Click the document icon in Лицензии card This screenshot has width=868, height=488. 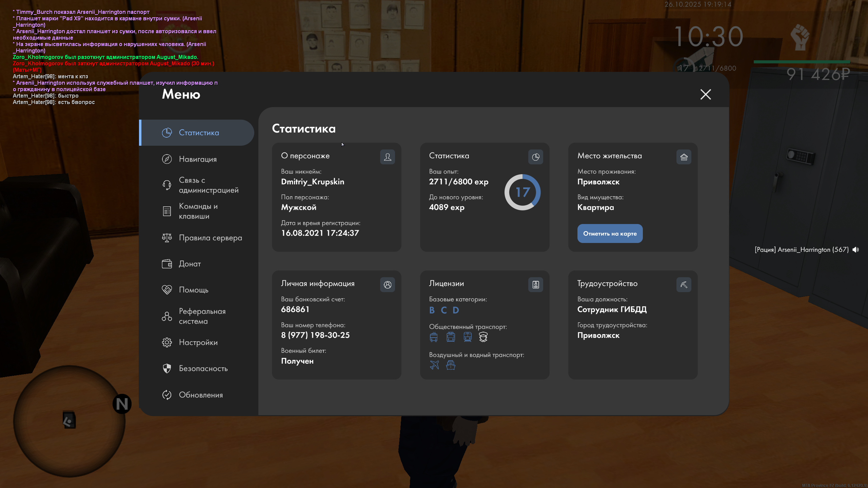535,285
